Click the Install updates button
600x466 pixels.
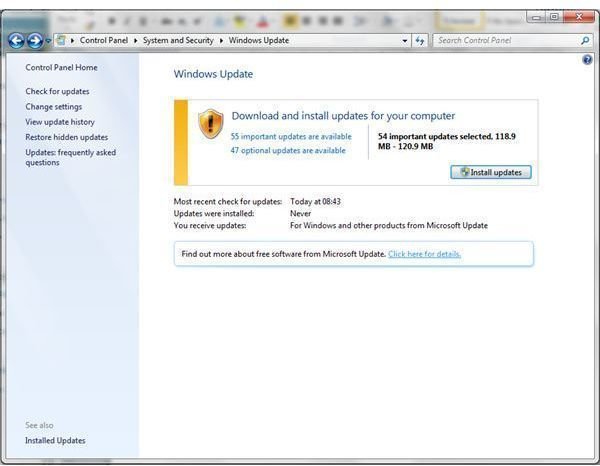491,172
